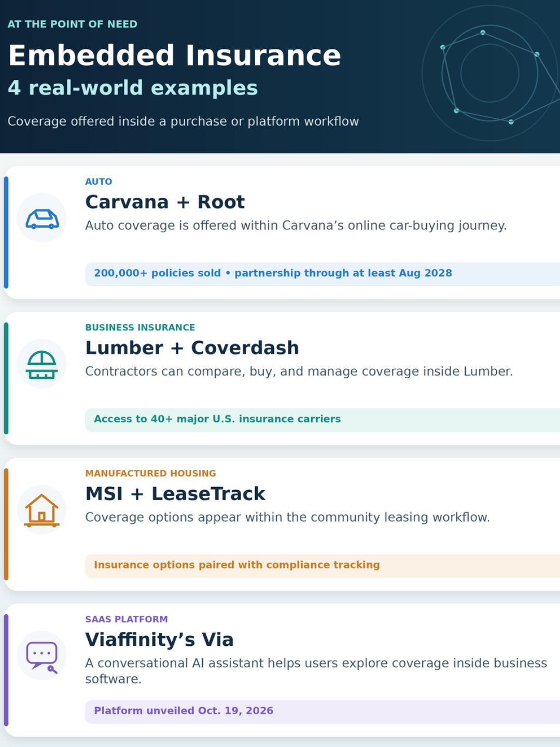
Task: Click the "Lumber + Coverdash" card title
Action: click(x=192, y=348)
